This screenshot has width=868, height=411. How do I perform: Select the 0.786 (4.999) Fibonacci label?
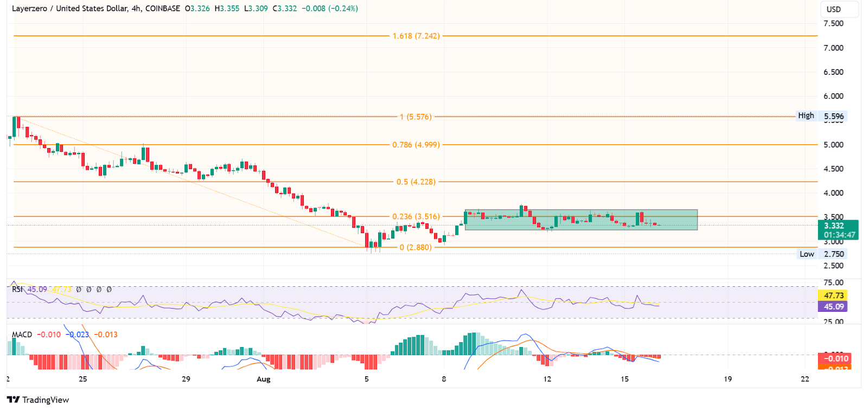[x=416, y=145]
